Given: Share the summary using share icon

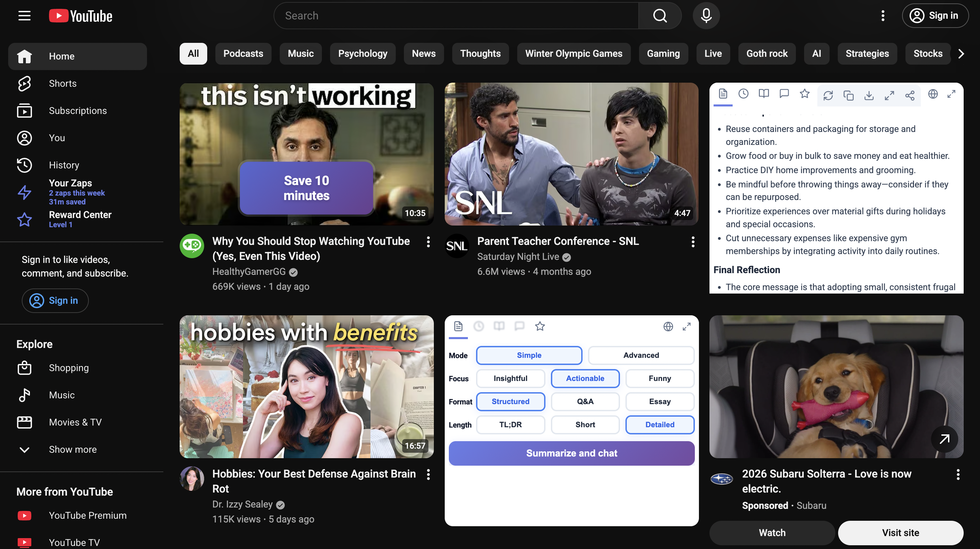Looking at the screenshot, I should 910,96.
